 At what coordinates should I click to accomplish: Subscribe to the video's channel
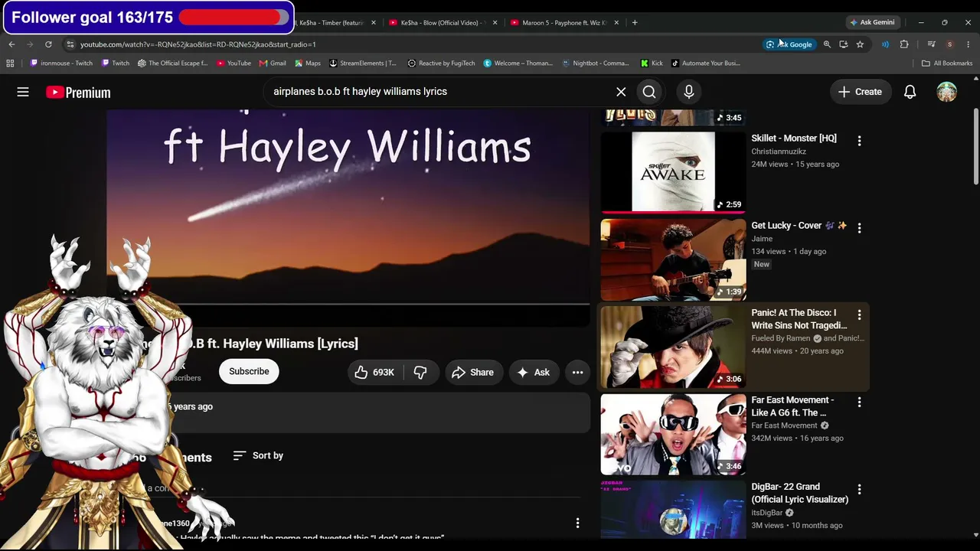click(x=249, y=371)
